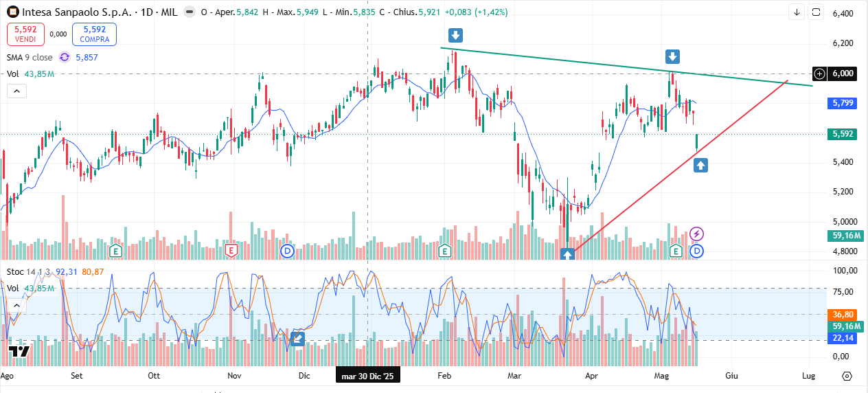Click the Mag label on time axis
Screen dimensions: 868x393
pyautogui.click(x=662, y=376)
